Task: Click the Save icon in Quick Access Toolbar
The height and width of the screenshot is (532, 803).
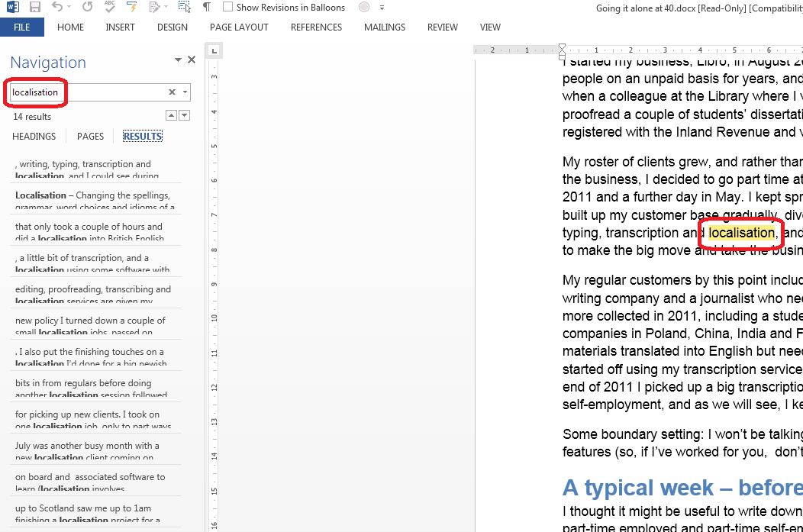Action: (x=35, y=8)
